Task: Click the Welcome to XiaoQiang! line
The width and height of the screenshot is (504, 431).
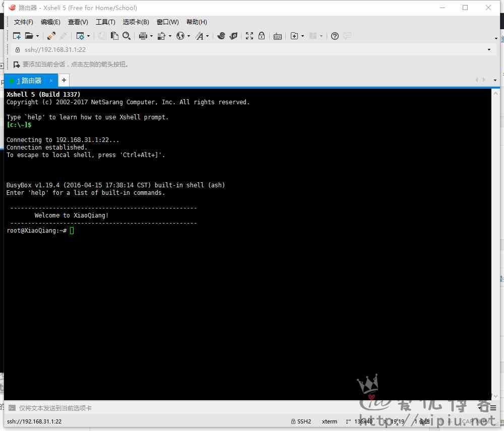Action: (72, 215)
